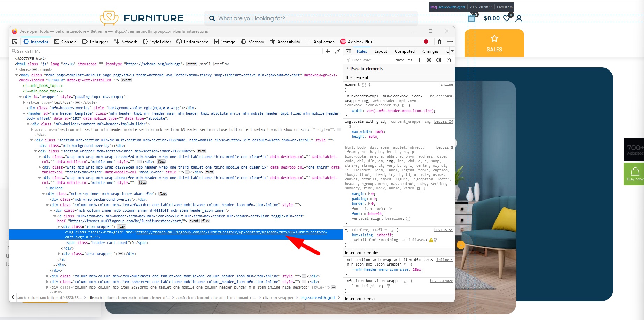Open the Style Editor panel
Image resolution: width=644 pixels, height=320 pixels.
[157, 42]
